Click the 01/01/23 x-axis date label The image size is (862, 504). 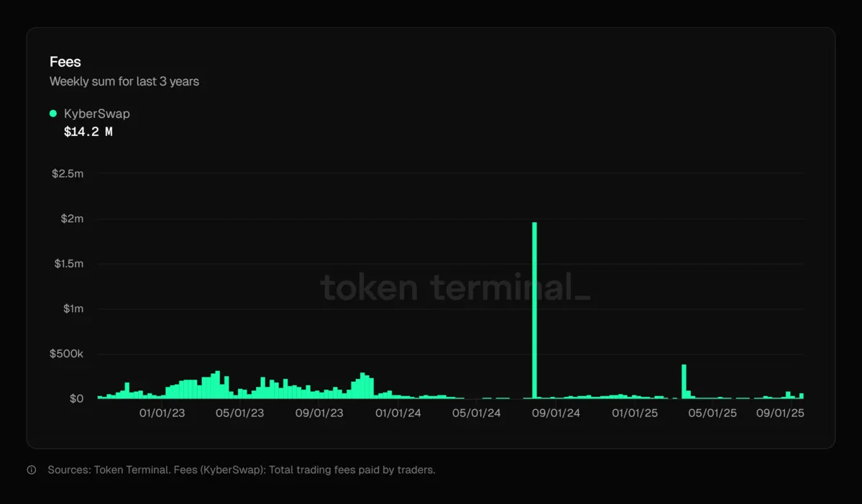[x=162, y=413]
